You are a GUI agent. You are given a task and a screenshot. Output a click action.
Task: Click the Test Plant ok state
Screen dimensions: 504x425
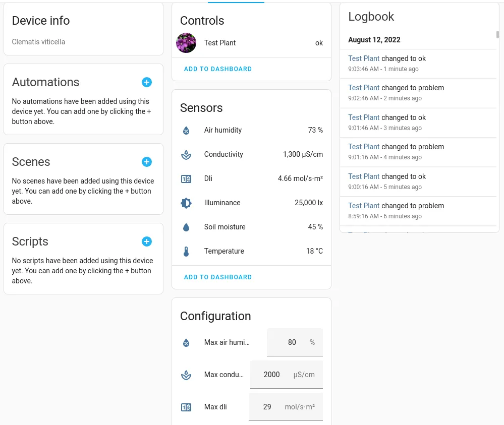319,43
